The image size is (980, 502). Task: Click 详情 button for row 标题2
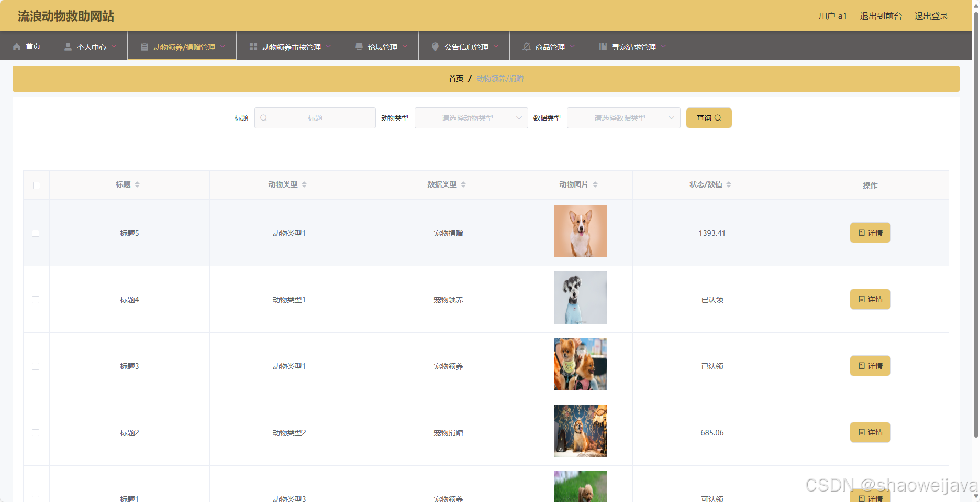point(870,432)
